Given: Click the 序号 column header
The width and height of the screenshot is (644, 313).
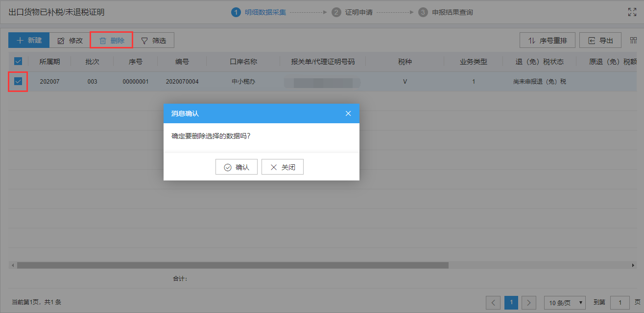Looking at the screenshot, I should (x=136, y=62).
